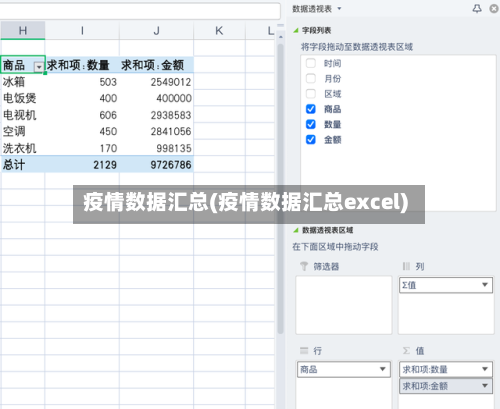Viewport: 500px width, 409px height.
Task: Check the 区域 field checkbox
Action: 311,94
